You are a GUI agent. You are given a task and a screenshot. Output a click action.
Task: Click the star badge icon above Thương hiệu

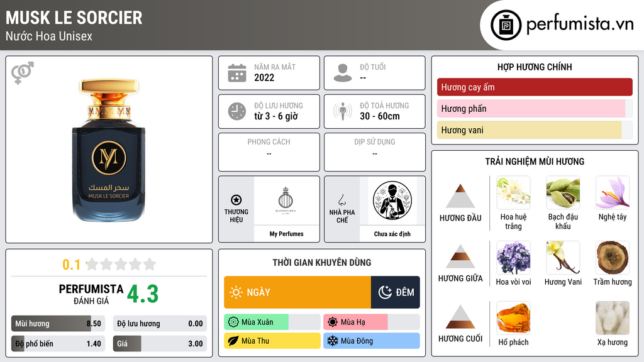click(236, 200)
